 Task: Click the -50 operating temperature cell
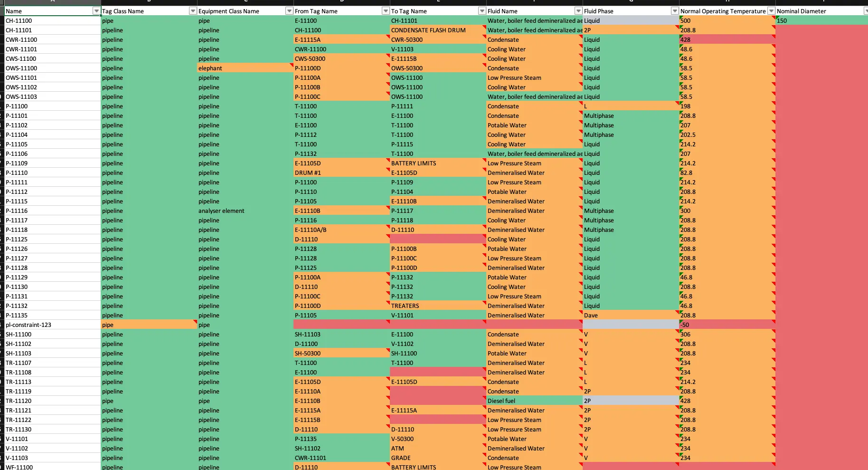[726, 325]
